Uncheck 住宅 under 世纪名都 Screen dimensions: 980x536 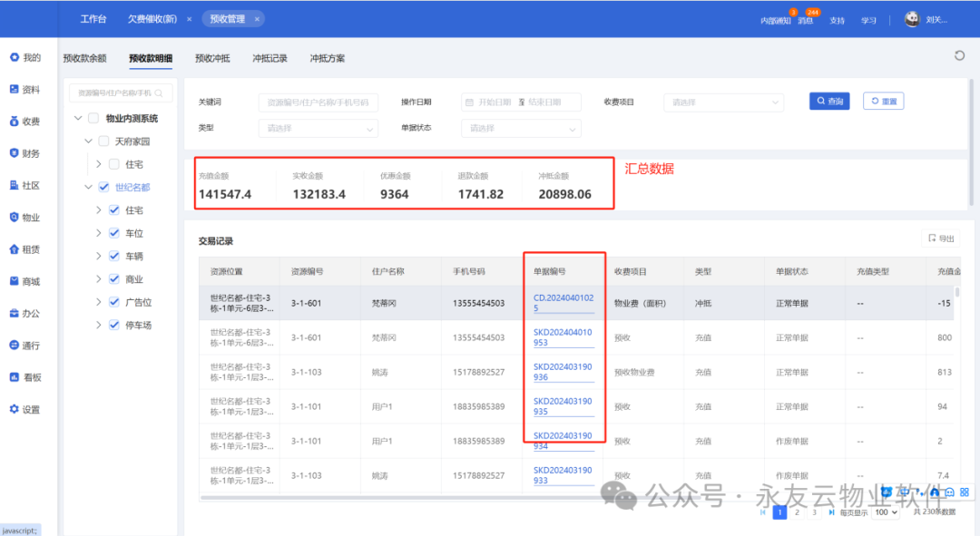click(113, 210)
